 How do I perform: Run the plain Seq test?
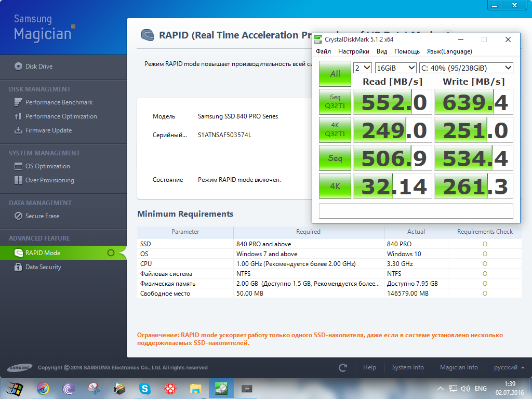[335, 158]
